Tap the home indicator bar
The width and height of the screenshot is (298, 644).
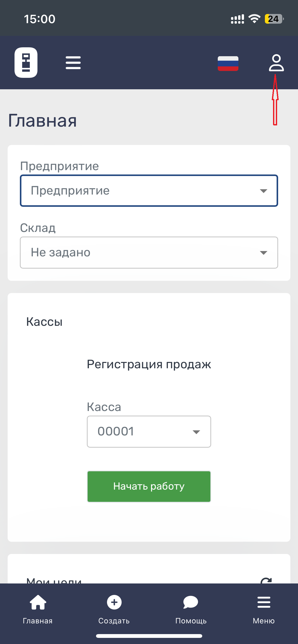coord(149,636)
